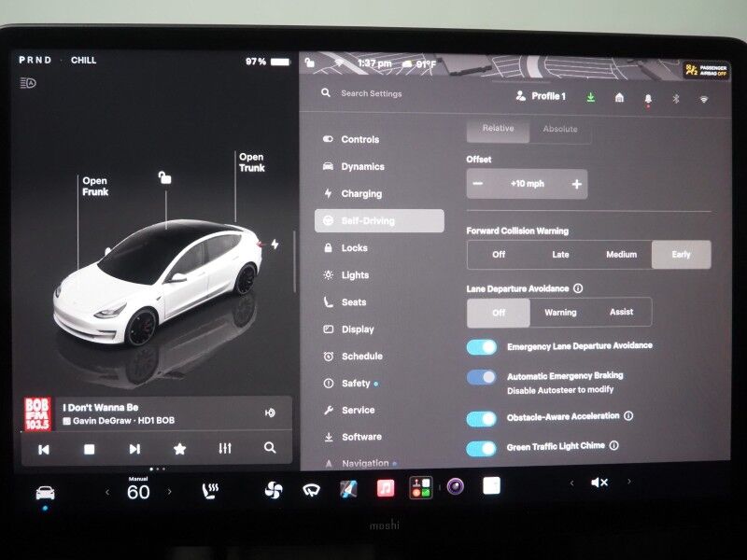Skip to next track
The image size is (747, 560).
tap(134, 449)
